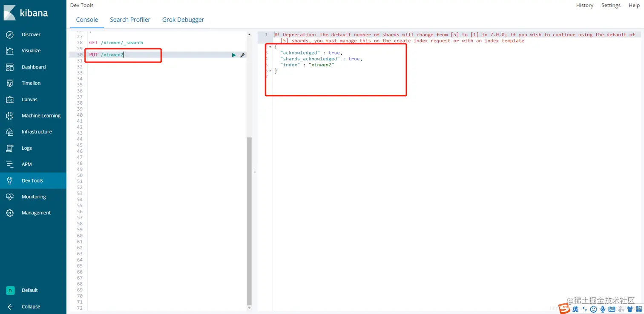Image resolution: width=644 pixels, height=314 pixels.
Task: Open the Help panel
Action: tap(634, 6)
